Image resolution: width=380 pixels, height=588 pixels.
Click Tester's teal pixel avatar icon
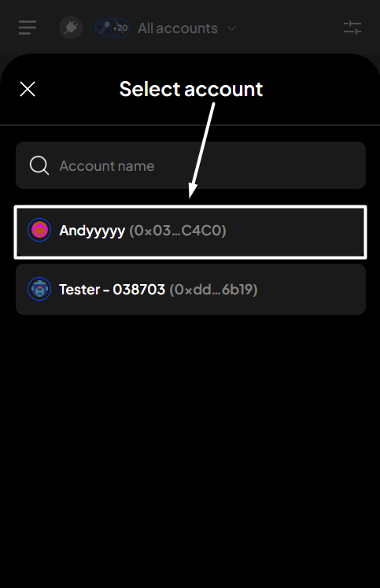[39, 289]
